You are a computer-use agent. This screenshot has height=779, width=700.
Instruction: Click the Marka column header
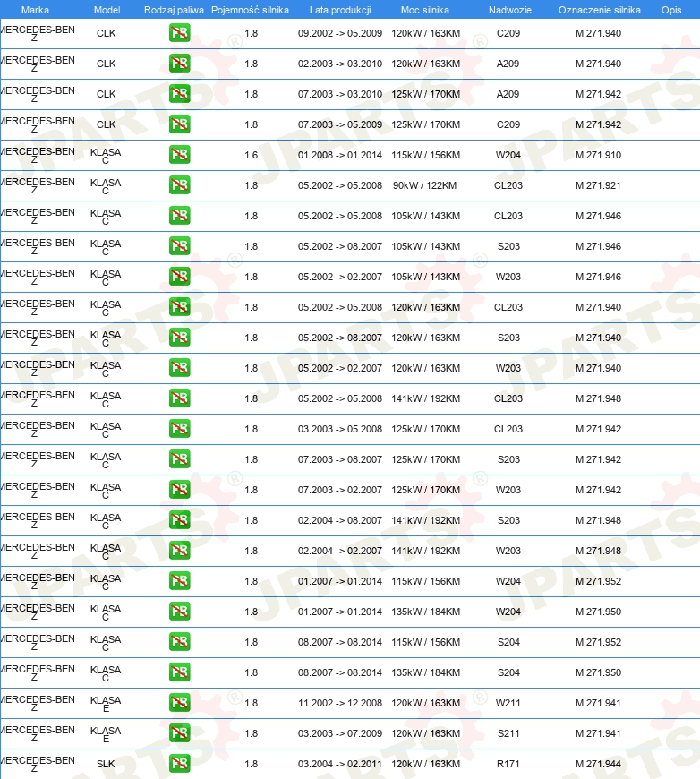coord(35,10)
